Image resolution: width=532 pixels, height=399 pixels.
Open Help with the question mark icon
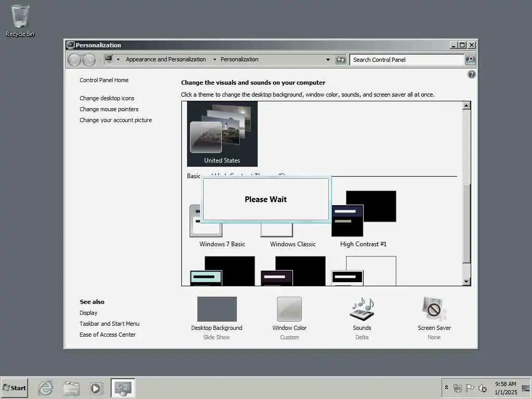coord(471,74)
